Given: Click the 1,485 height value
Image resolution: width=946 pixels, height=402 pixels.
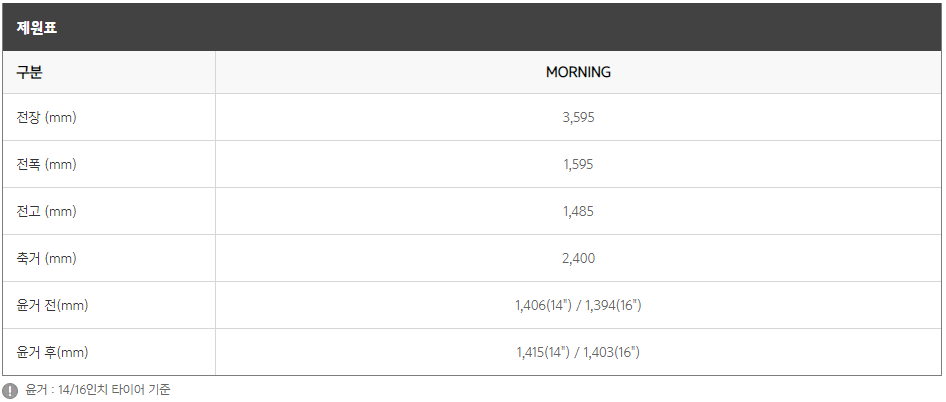Looking at the screenshot, I should (x=579, y=212).
